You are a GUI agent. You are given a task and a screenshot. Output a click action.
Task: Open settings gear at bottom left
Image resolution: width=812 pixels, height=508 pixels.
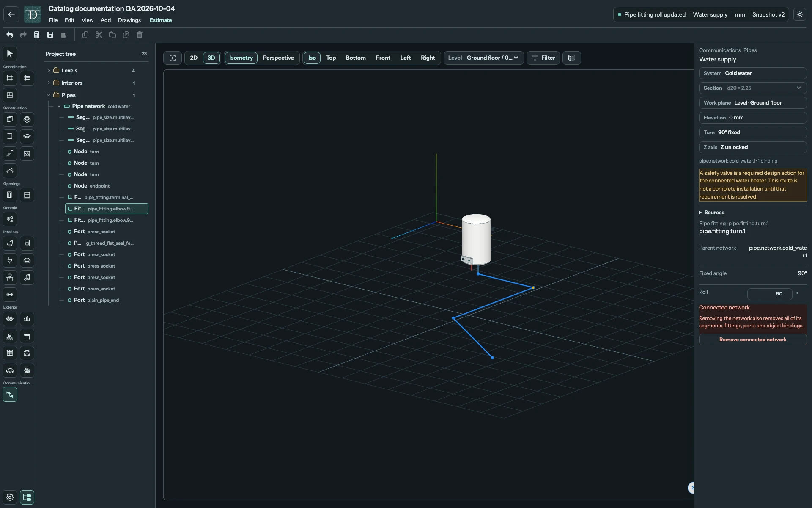click(x=10, y=497)
